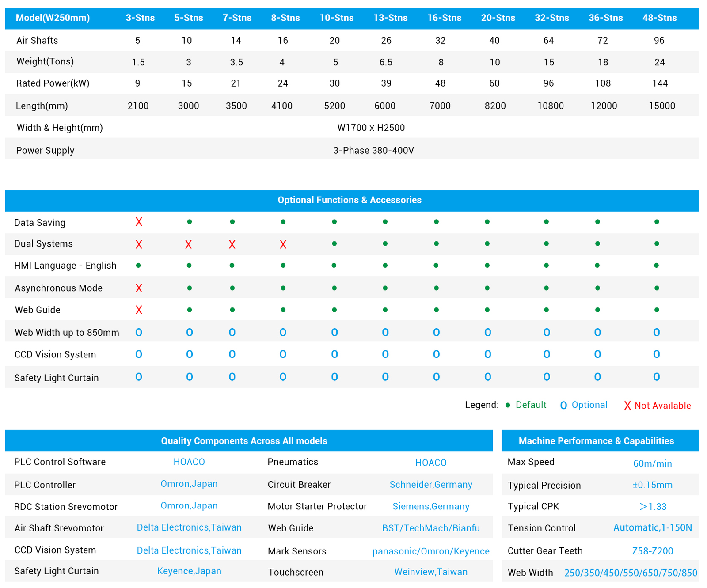Screen dimensions: 707x588
Task: Click the W1700 x H2500 dimension cell
Action: (x=371, y=128)
